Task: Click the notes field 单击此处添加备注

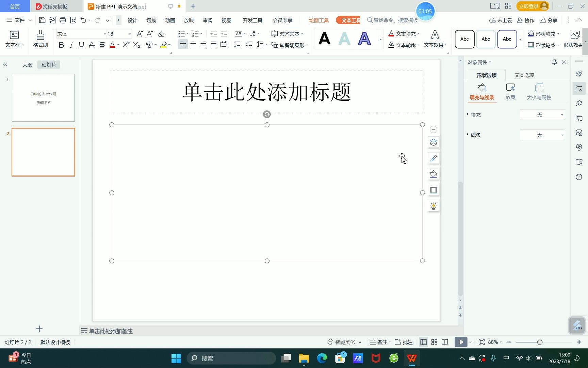Action: coord(111,331)
